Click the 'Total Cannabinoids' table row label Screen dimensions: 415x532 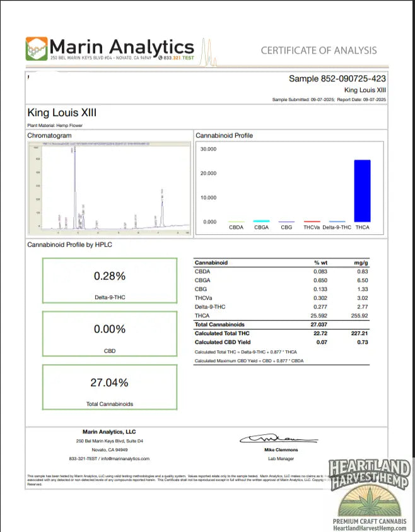point(219,324)
